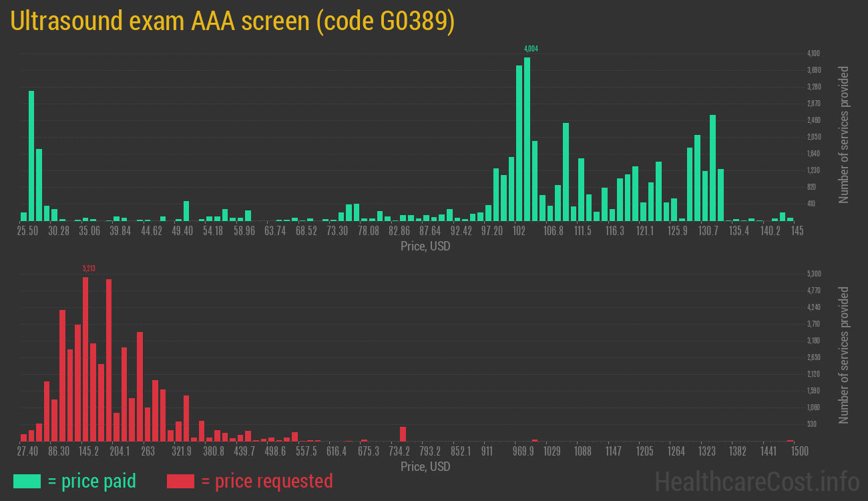Click the '25.50' price axis label

(x=27, y=230)
